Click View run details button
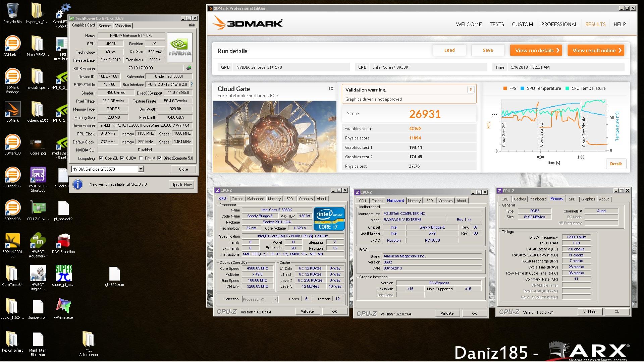 click(x=536, y=50)
